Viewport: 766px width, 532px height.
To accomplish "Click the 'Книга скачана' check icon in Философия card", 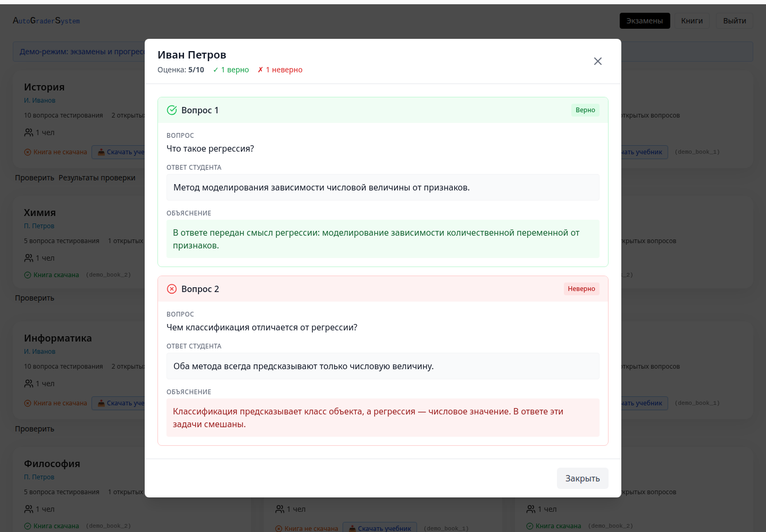I will 28,526.
